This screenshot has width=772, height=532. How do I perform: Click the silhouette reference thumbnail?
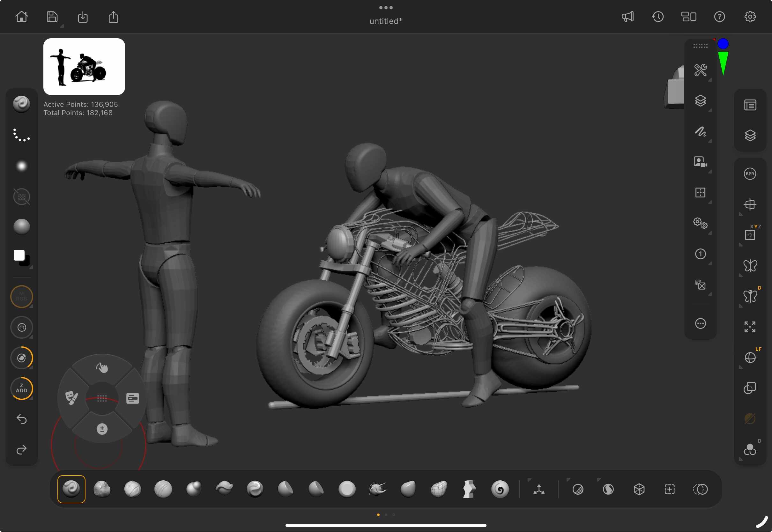84,67
